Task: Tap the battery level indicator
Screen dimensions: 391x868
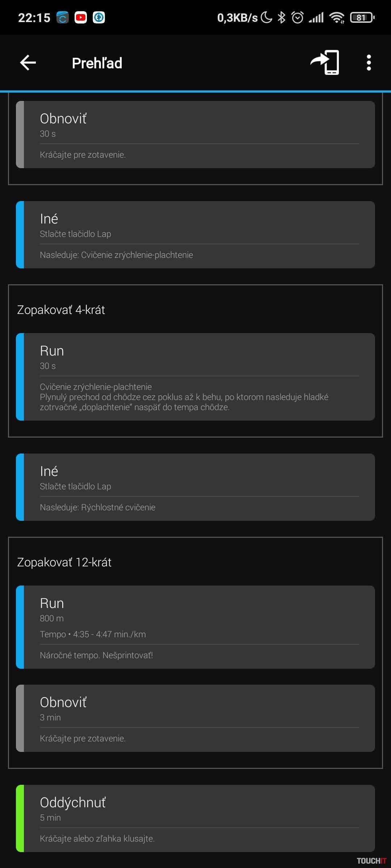Action: tap(362, 17)
